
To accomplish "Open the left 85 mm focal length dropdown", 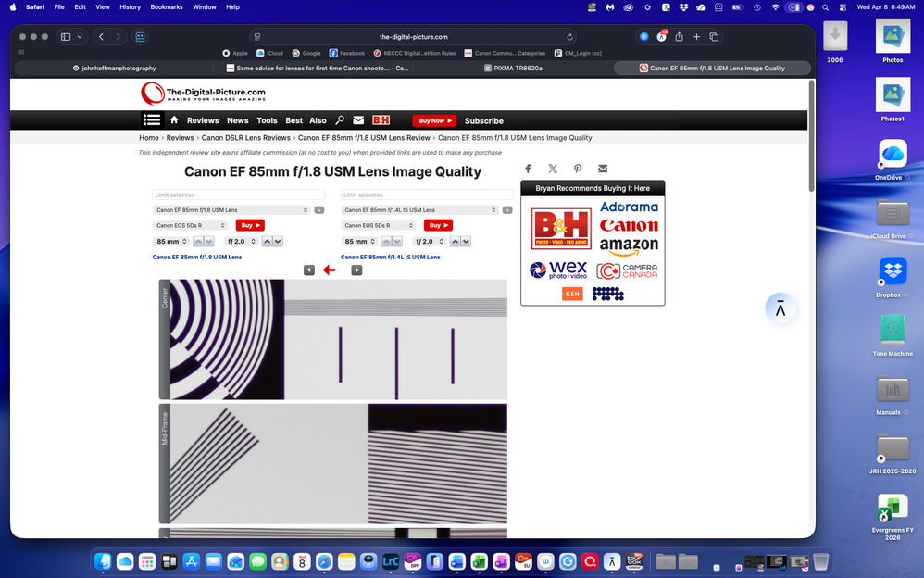I will (171, 241).
